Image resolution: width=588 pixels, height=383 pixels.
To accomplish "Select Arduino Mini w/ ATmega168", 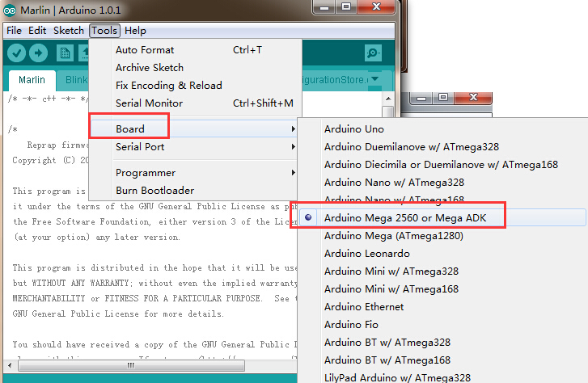I will [443, 289].
